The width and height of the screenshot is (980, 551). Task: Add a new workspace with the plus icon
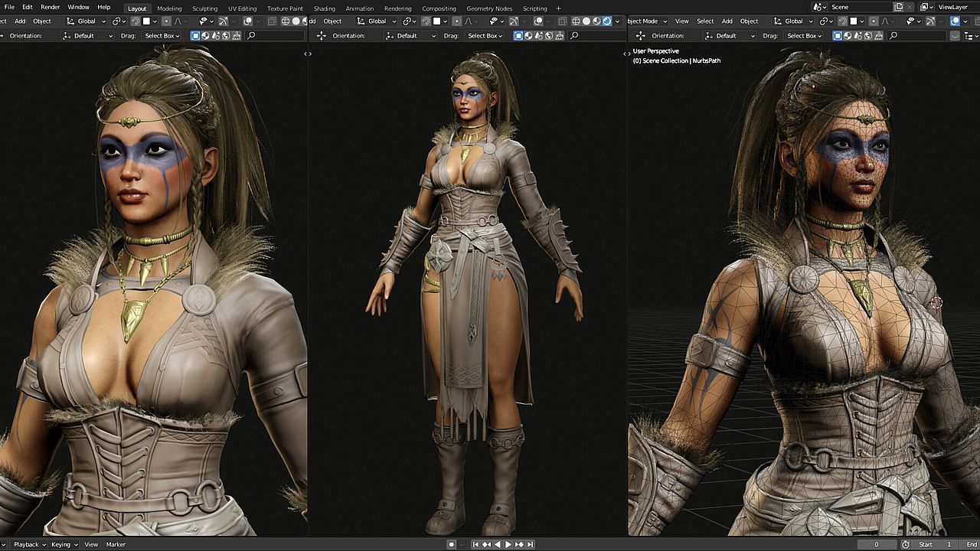pyautogui.click(x=558, y=8)
